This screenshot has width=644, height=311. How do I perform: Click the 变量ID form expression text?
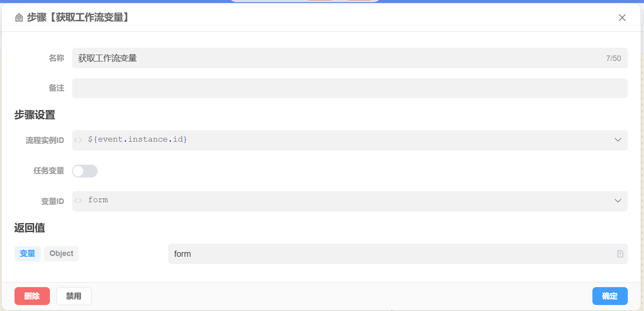tap(98, 200)
